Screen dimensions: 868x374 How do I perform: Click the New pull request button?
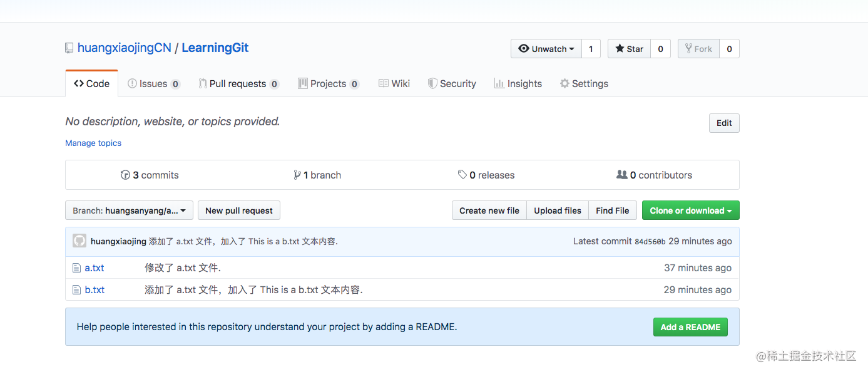coord(239,210)
